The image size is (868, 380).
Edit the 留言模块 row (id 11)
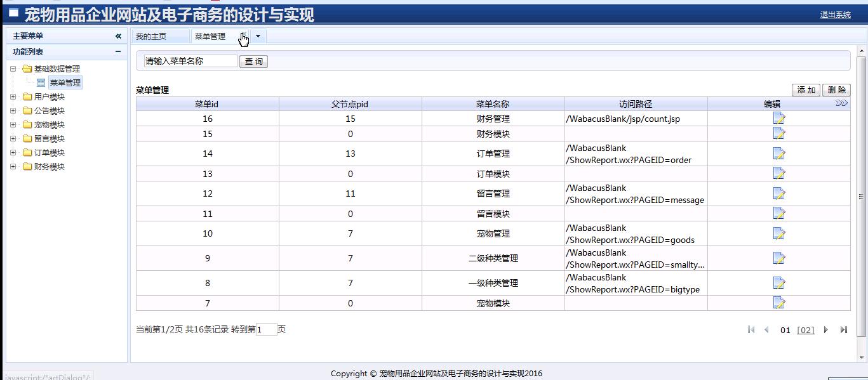[779, 213]
